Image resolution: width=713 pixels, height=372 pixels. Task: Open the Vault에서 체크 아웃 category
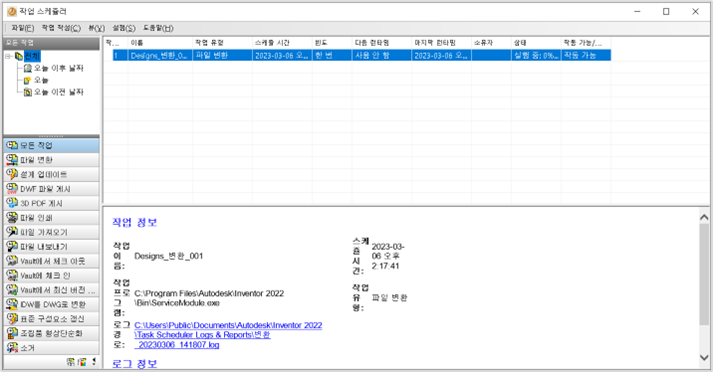51,261
